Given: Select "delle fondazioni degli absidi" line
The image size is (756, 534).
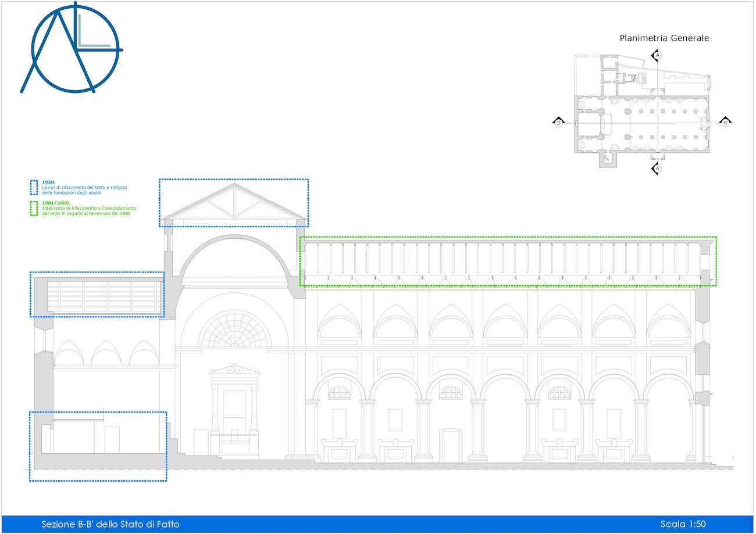Looking at the screenshot, I should (71, 192).
